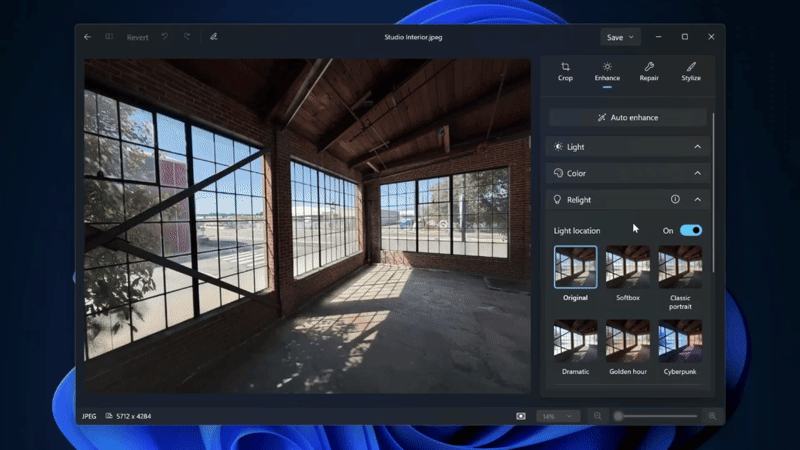The width and height of the screenshot is (800, 450).
Task: Click the Auto enhance button
Action: (x=628, y=117)
